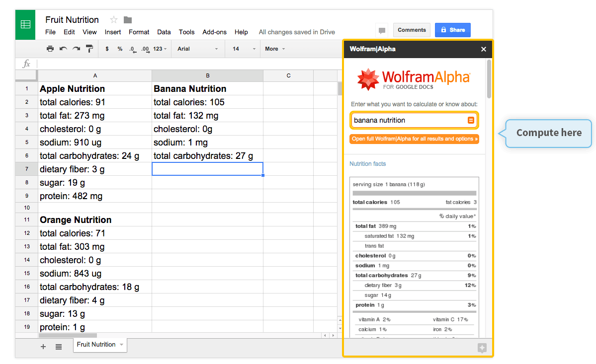The width and height of the screenshot is (596, 364).
Task: Select cell "total calories: 105"
Action: click(208, 102)
